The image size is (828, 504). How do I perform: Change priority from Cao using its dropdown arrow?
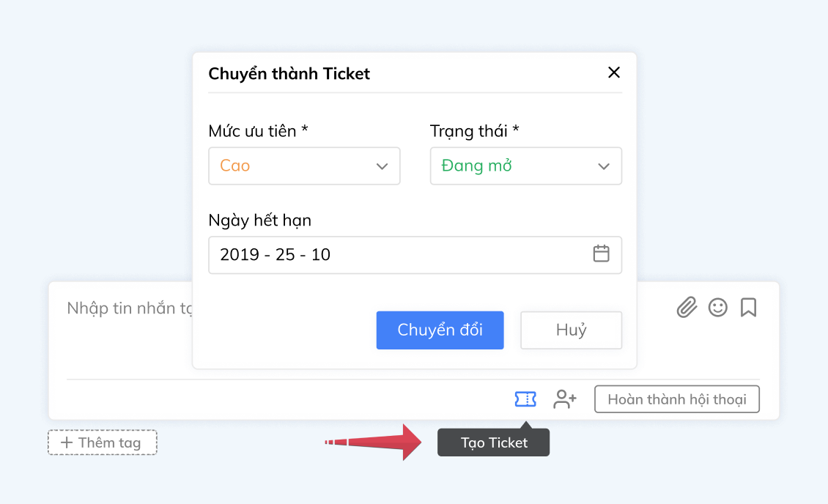point(382,166)
